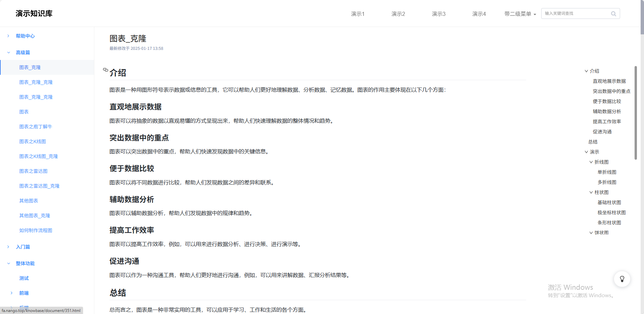Expand the 入门篇 sidebar section

click(8, 247)
